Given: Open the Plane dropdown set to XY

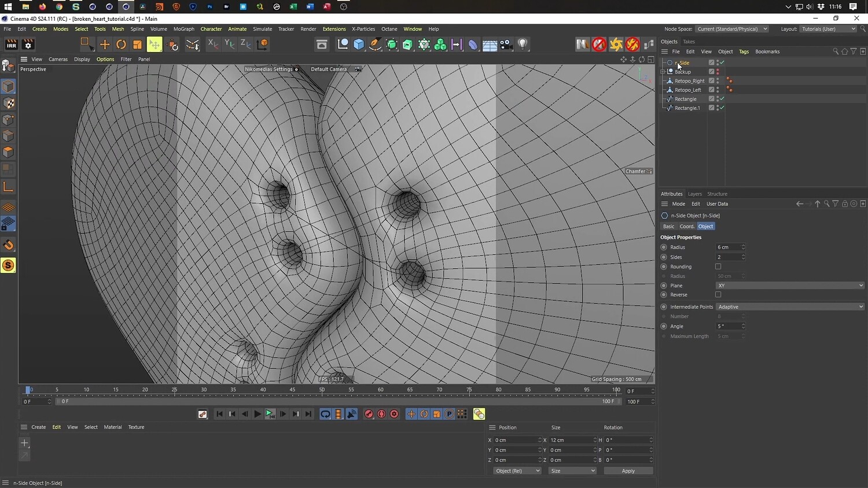Looking at the screenshot, I should coord(789,286).
